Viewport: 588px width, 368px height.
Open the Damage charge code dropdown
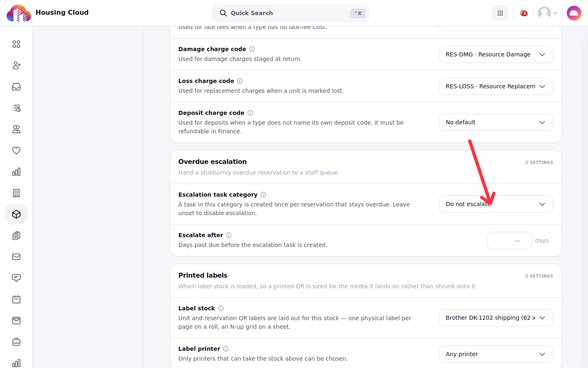tap(496, 54)
